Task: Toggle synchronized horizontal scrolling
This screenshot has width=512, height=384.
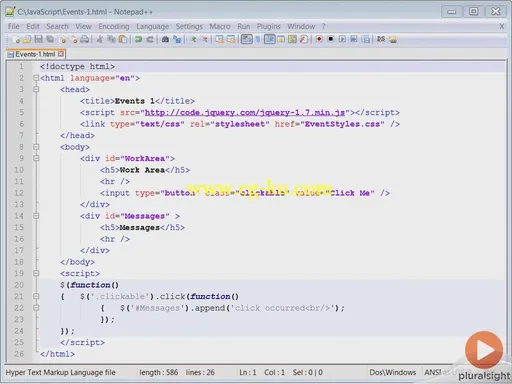Action: [x=231, y=39]
